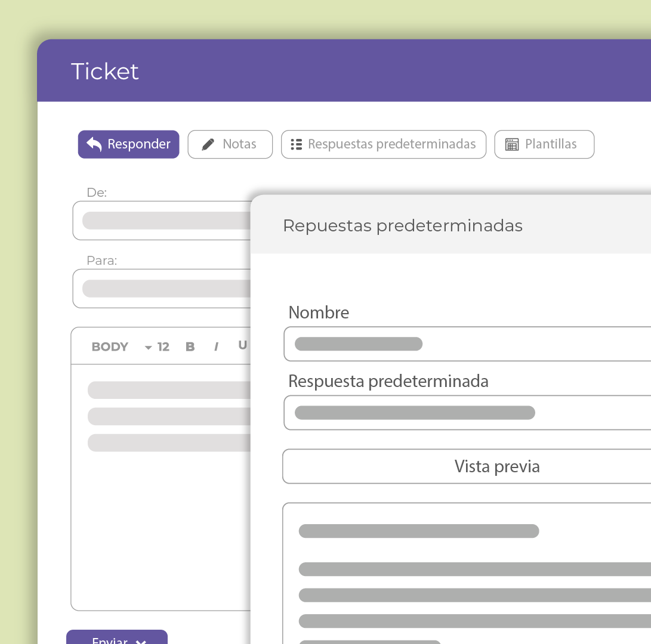
Task: Click the preview content box below Vista previa
Action: point(467,574)
